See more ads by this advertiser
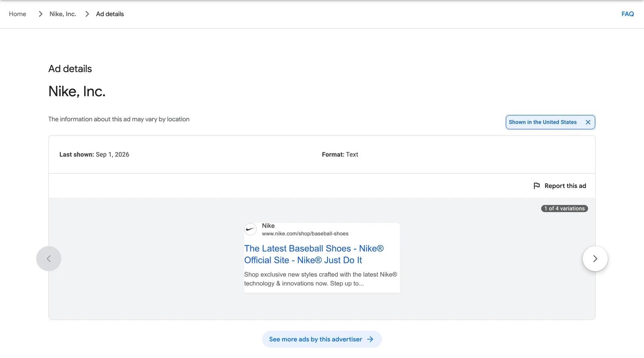The width and height of the screenshot is (644, 358). click(x=322, y=339)
